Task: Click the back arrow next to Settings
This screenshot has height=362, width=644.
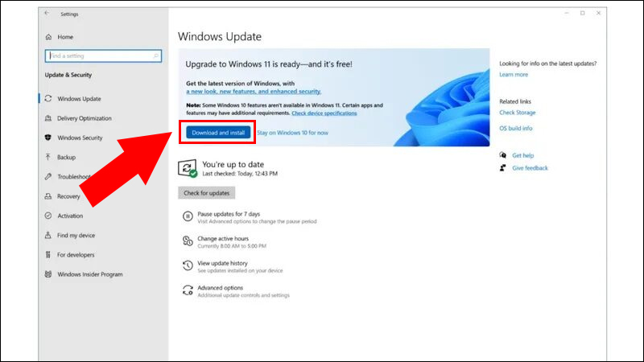Action: (x=47, y=13)
